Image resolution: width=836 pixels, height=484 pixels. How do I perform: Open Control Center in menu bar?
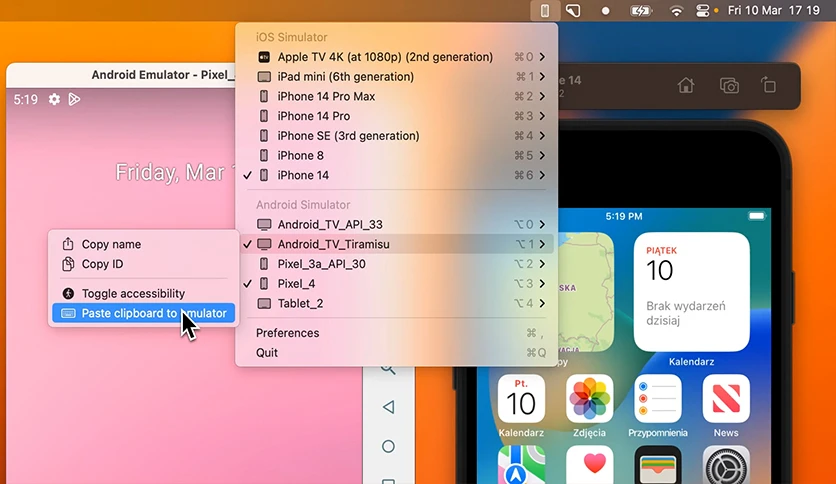point(703,11)
